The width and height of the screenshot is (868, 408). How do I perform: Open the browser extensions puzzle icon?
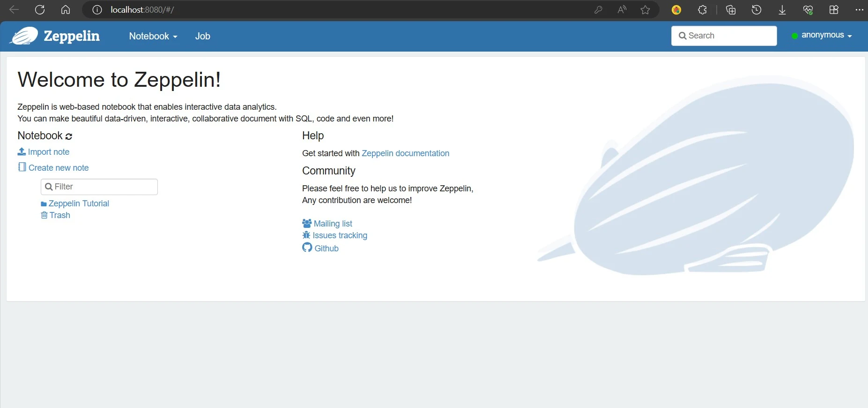coord(702,10)
